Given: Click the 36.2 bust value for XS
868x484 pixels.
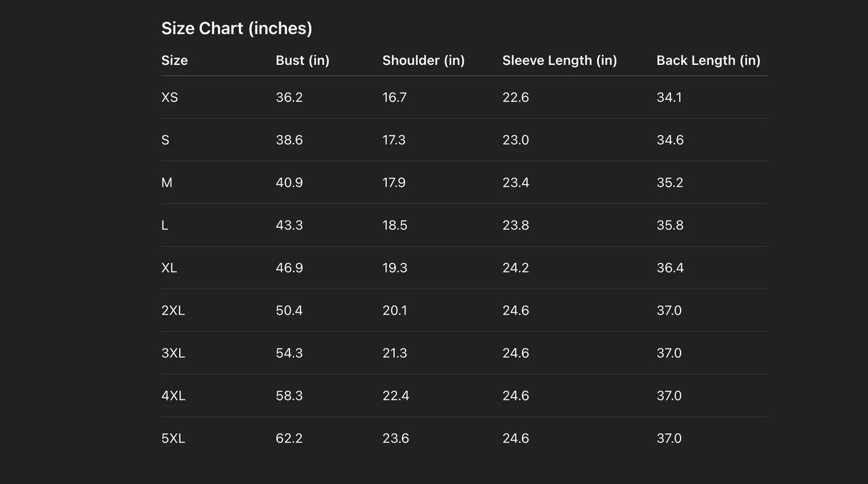Looking at the screenshot, I should point(289,97).
